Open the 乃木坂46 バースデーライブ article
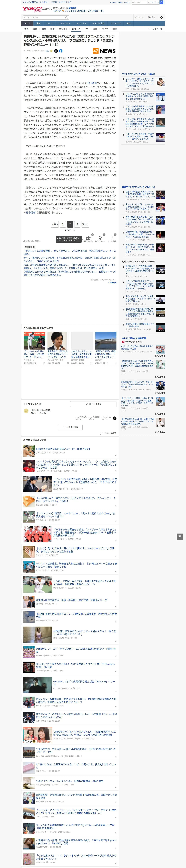Screen dimensions: 186x868 [x=76, y=650]
